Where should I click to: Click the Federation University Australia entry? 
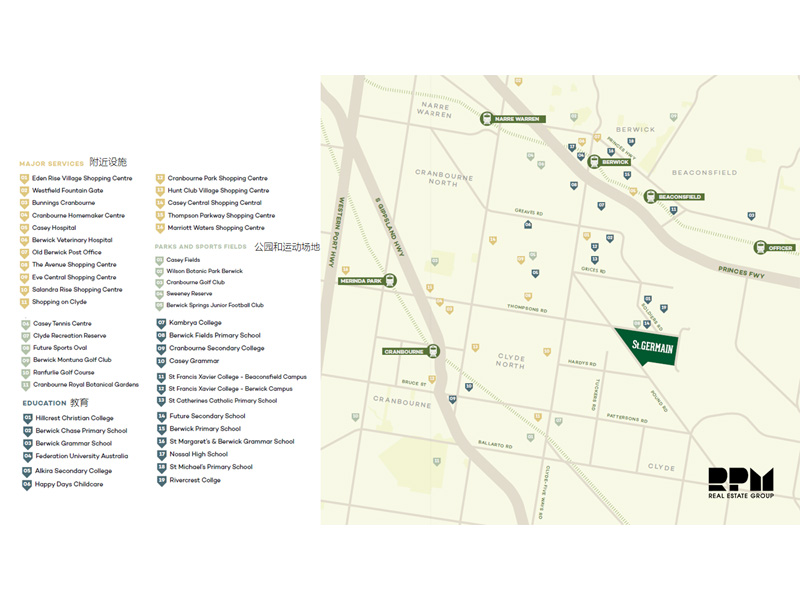(82, 456)
